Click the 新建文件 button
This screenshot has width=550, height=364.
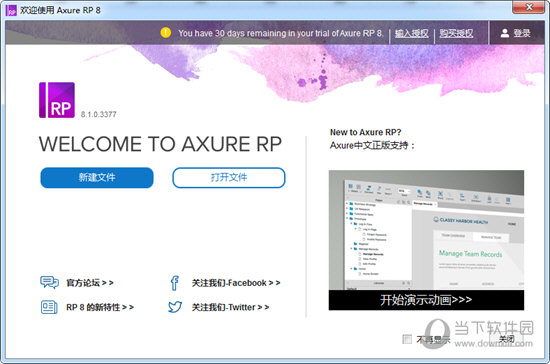click(x=97, y=177)
